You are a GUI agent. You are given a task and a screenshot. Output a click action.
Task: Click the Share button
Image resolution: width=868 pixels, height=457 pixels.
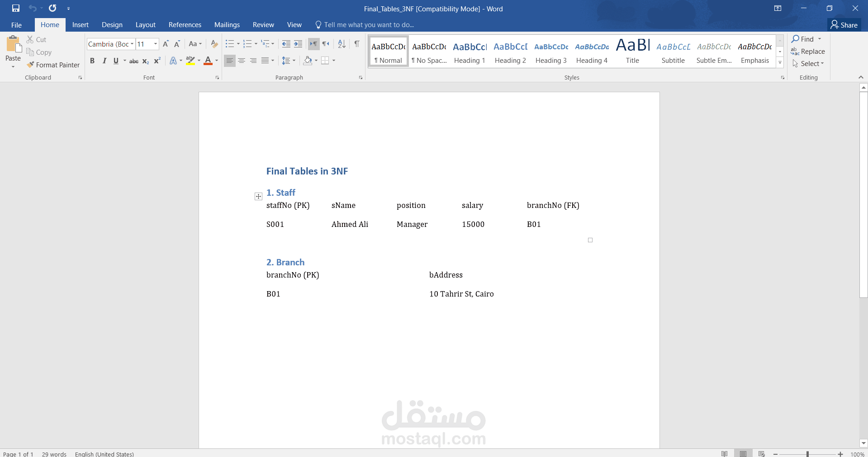844,25
